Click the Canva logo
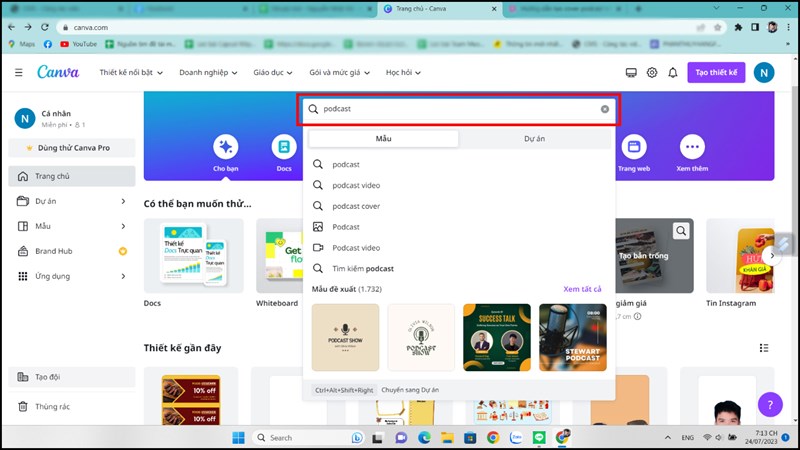 coord(58,72)
